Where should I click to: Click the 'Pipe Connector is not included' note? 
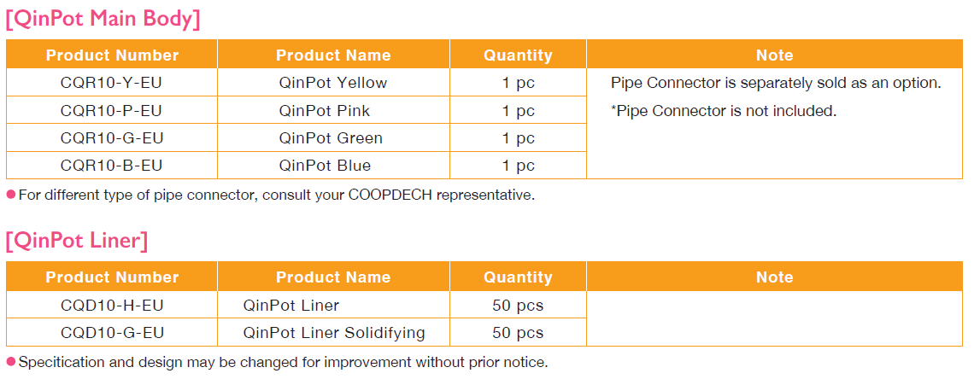click(723, 111)
